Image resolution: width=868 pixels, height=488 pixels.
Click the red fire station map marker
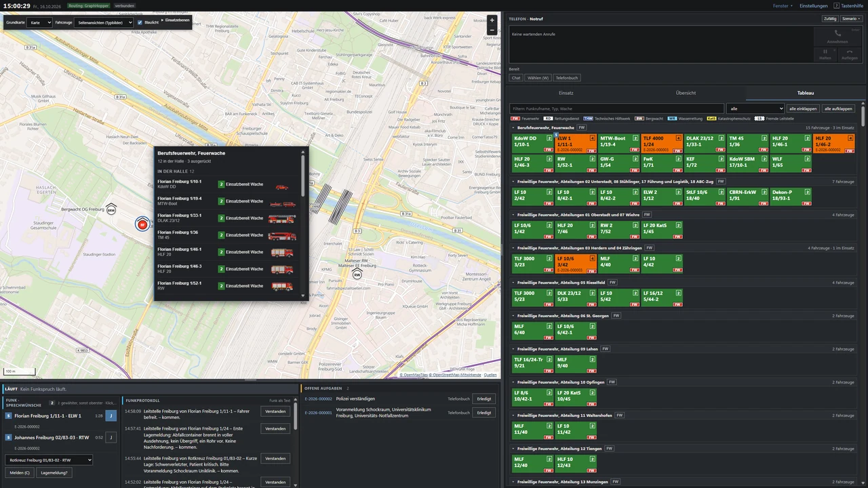pos(142,224)
